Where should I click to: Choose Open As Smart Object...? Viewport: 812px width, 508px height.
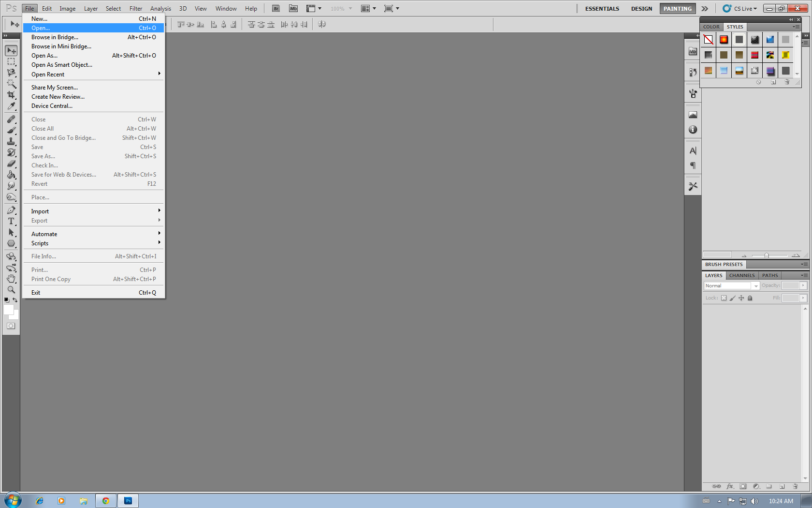tap(94, 64)
